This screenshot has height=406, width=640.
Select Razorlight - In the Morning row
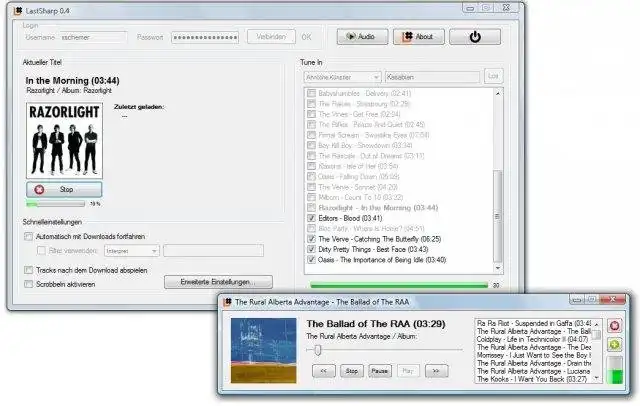378,208
